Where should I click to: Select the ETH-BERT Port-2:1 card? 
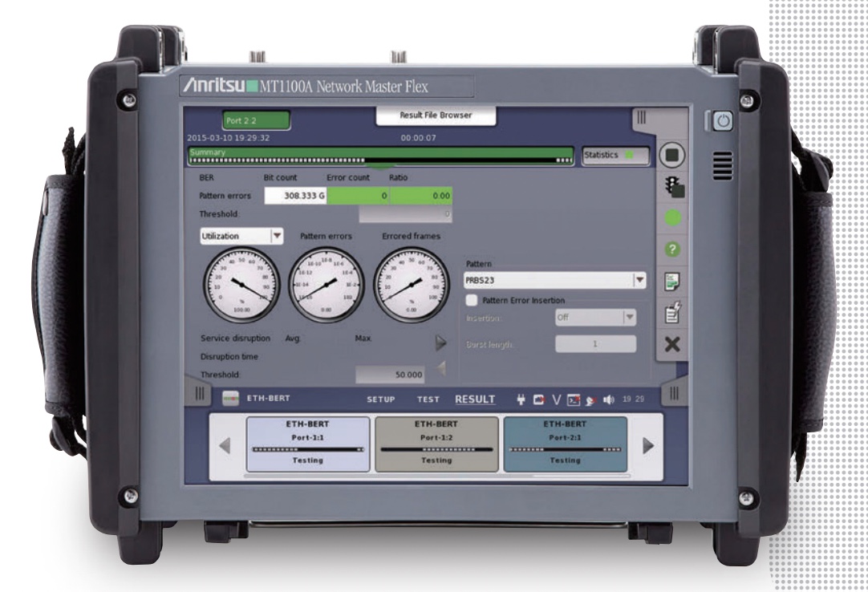566,444
